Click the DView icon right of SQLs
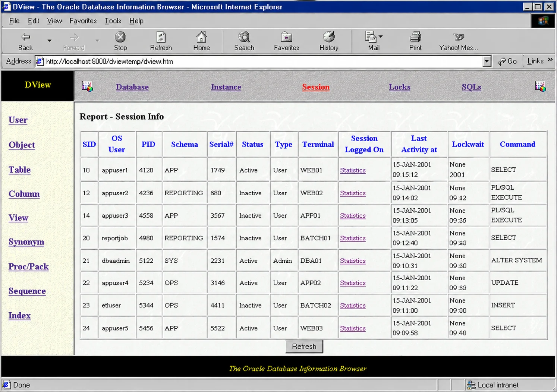Viewport: 557px width, 392px height. [540, 87]
